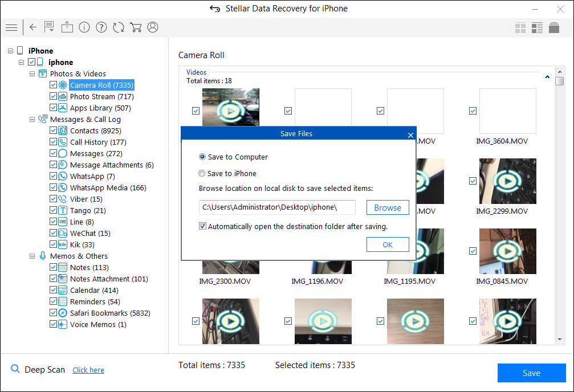Image resolution: width=574 pixels, height=392 pixels.
Task: Open the hamburger menu icon
Action: click(x=11, y=27)
